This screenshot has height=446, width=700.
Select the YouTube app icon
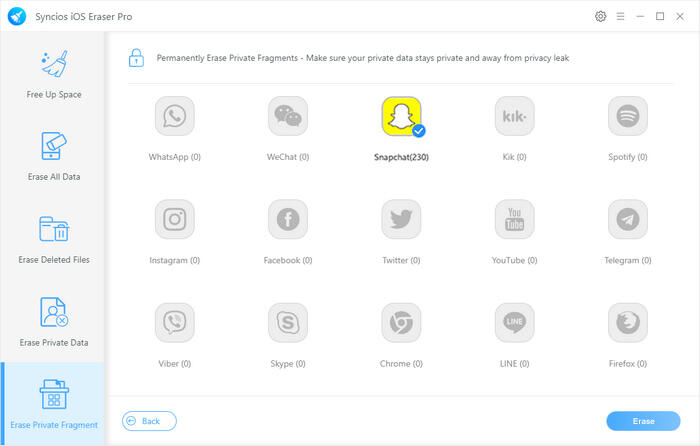click(x=514, y=220)
